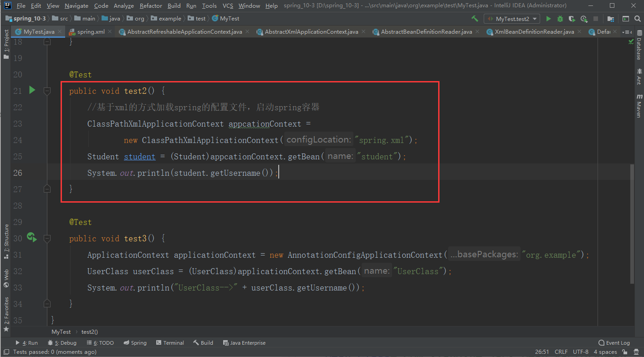This screenshot has height=357, width=644.
Task: Open the Favorites side panel
Action: (6, 314)
